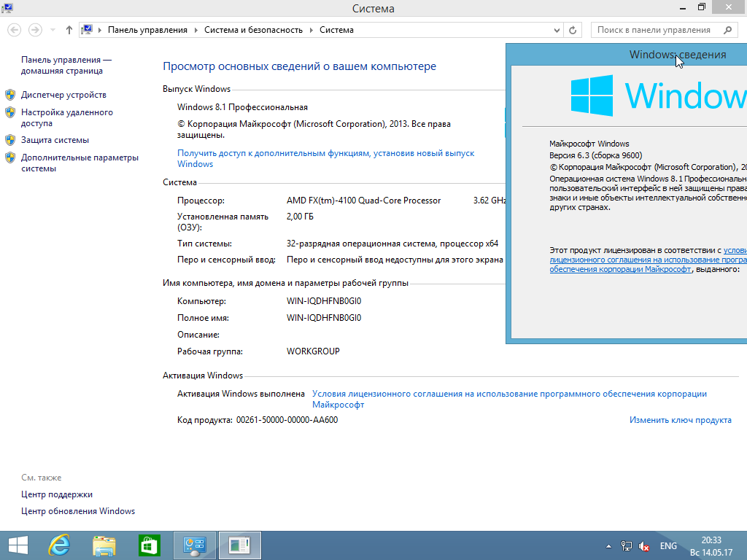Screen dimensions: 747x560
Task: Switch to Control Panel taskbar button
Action: (x=194, y=545)
